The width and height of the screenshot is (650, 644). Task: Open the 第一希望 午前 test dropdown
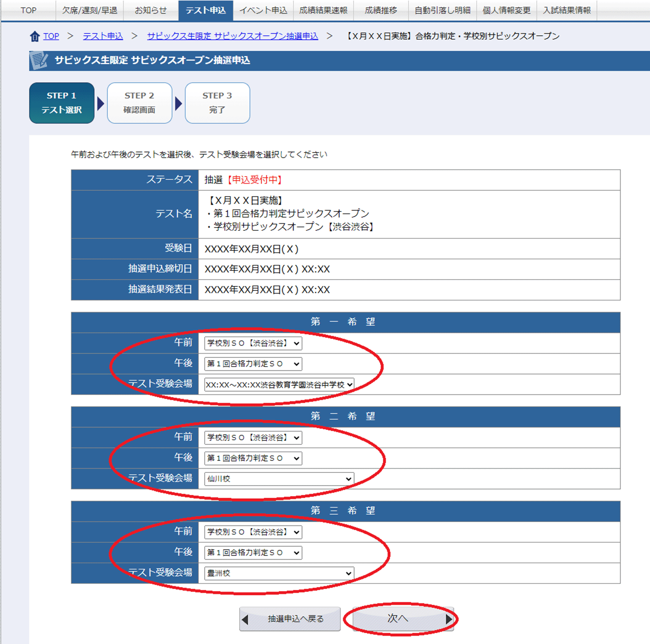pyautogui.click(x=253, y=343)
